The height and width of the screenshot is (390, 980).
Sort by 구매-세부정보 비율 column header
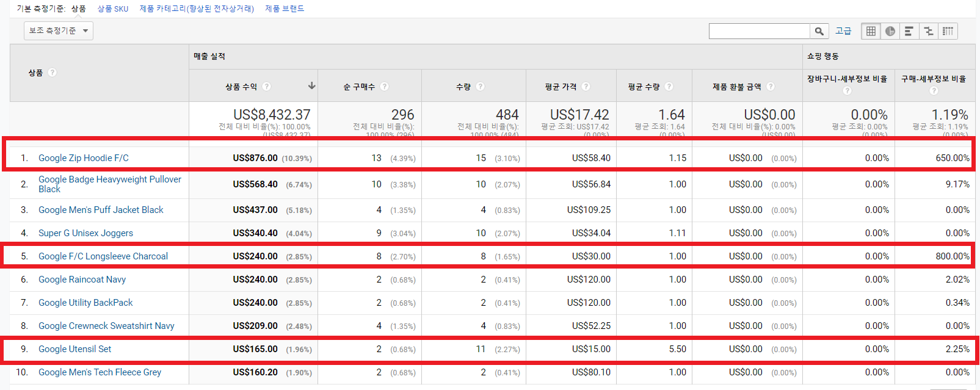coord(934,79)
